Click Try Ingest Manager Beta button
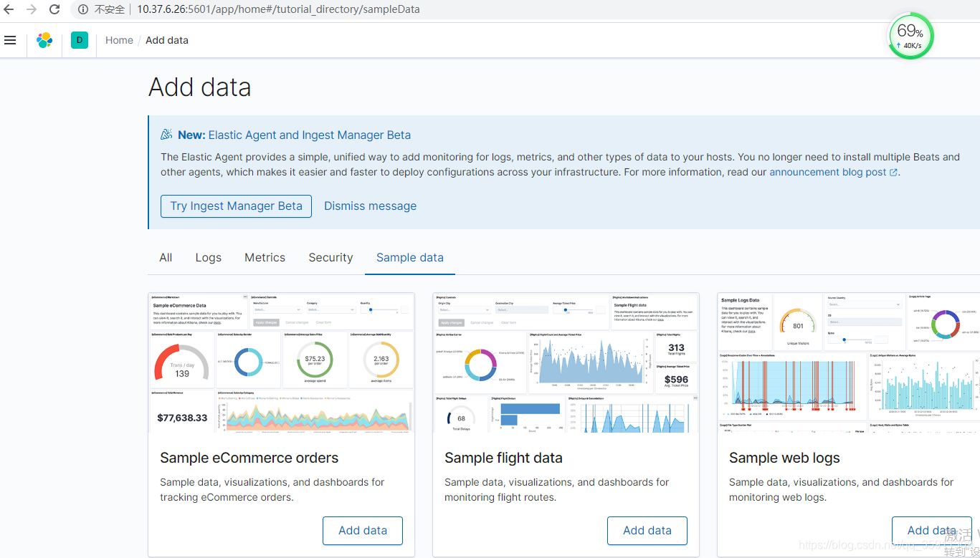Viewport: 980px width, 558px height. coord(236,206)
